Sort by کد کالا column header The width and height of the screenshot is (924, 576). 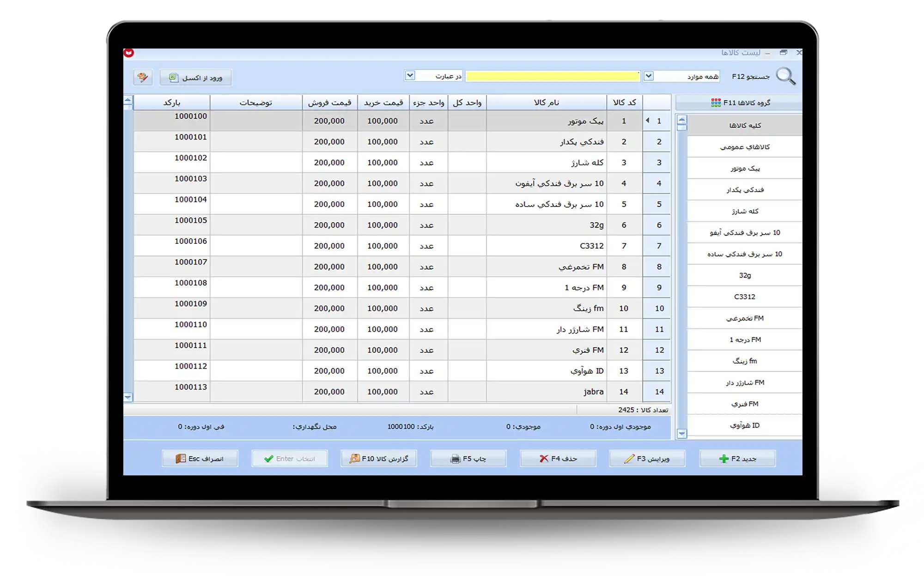pyautogui.click(x=625, y=103)
